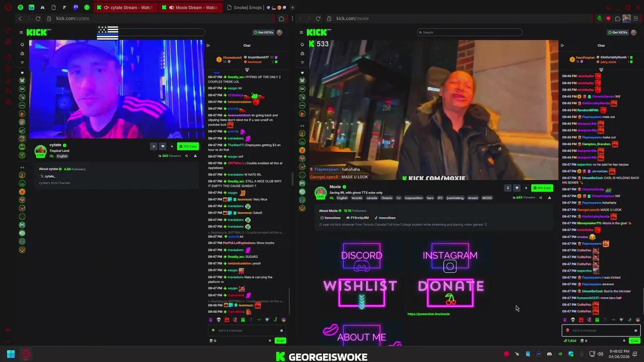
Task: Click the 7,810 KICKs balance in Moxie chat
Action: (570, 341)
